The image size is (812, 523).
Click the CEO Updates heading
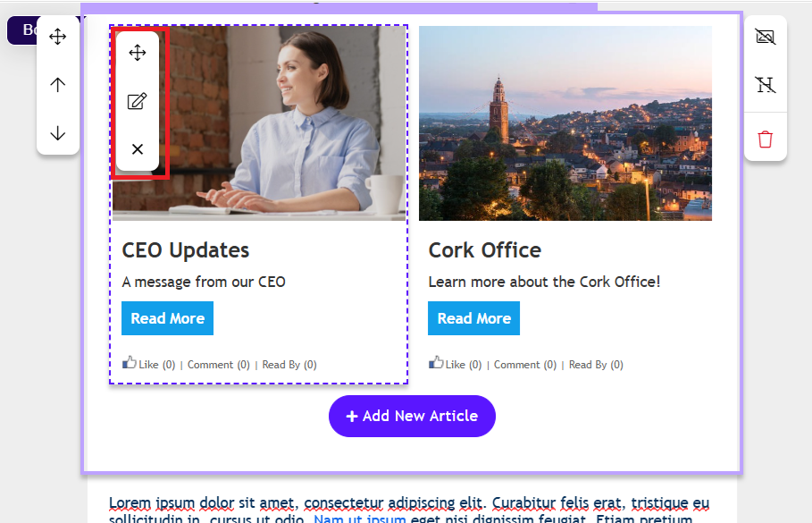pos(186,250)
